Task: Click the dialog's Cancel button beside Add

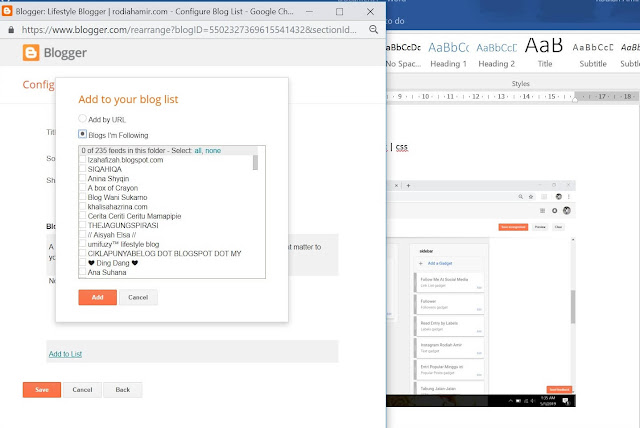Action: 138,297
